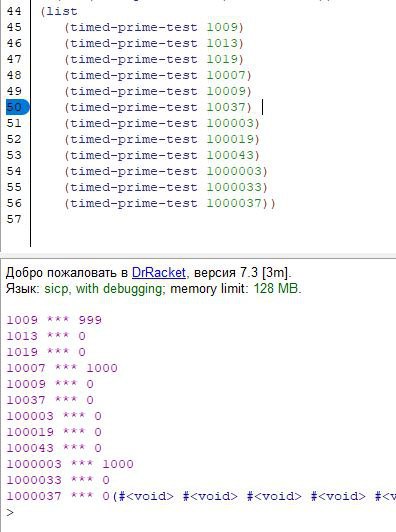This screenshot has height=532, width=396.
Task: Click the '(list' expression on line 44
Action: [x=59, y=11]
